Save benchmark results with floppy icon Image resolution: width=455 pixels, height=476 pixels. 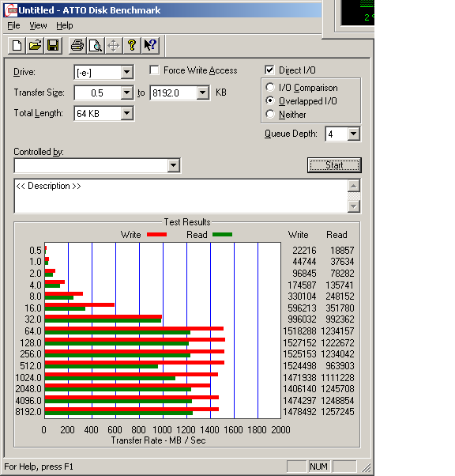coord(53,46)
